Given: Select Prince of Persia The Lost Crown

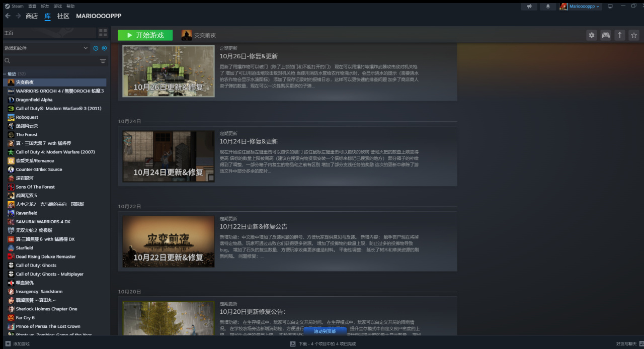Looking at the screenshot, I should pos(55,326).
